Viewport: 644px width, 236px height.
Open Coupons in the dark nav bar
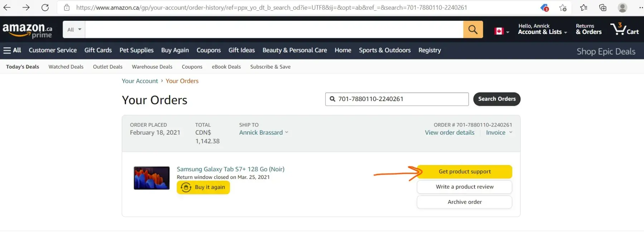point(209,50)
